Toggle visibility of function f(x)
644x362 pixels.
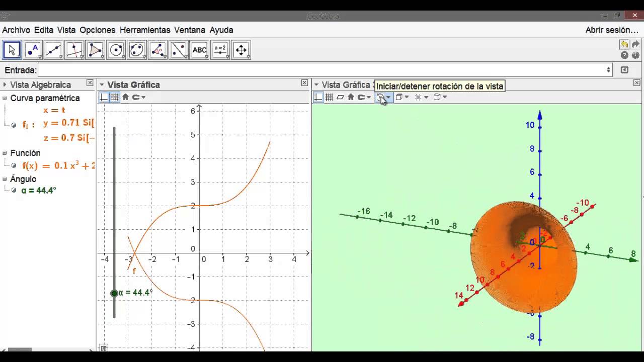coord(14,165)
